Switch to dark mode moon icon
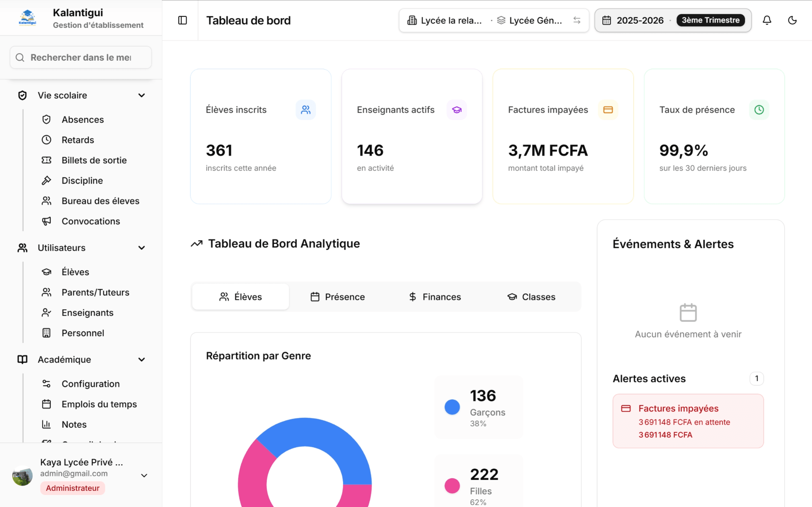The height and width of the screenshot is (507, 812). click(x=792, y=20)
